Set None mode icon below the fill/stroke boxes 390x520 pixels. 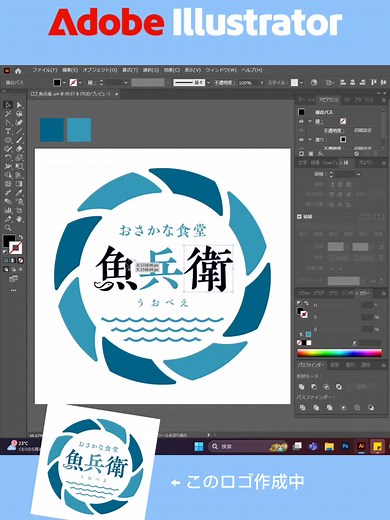(x=21, y=260)
